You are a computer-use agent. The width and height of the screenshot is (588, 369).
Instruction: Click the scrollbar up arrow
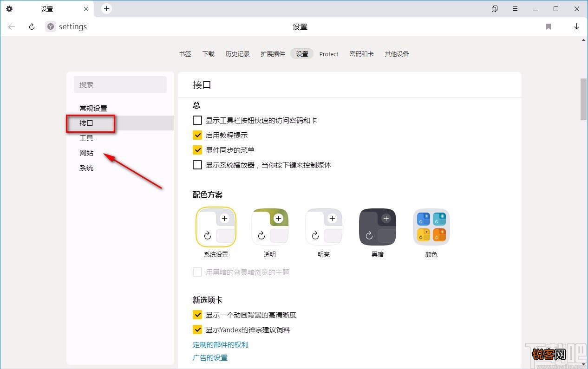tap(584, 40)
